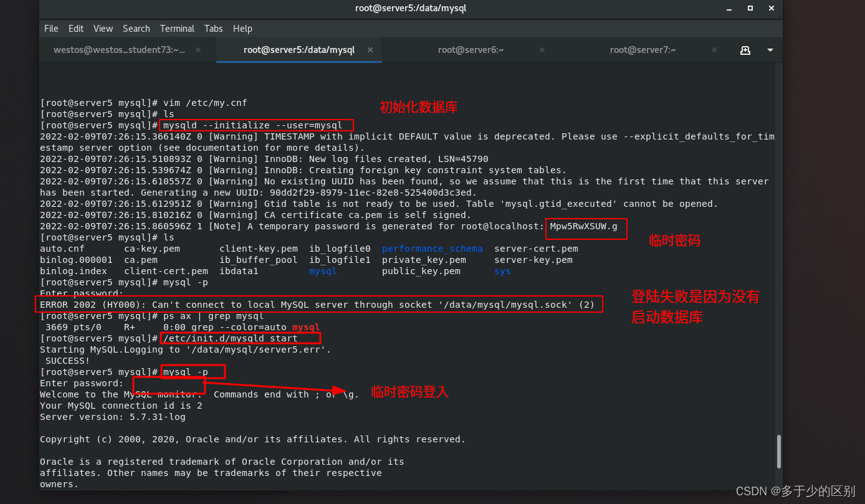Click the 'Your MySQL connection id is 2' line
The image size is (865, 504).
[x=121, y=406]
